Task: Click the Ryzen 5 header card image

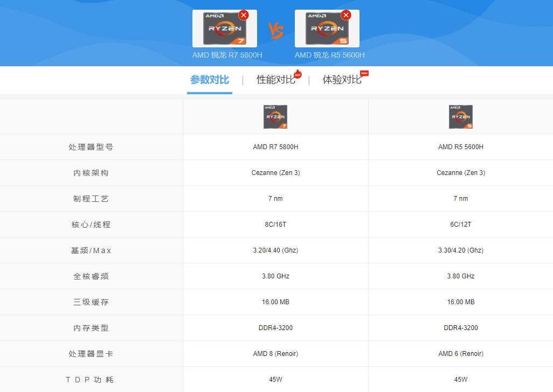Action: (x=327, y=29)
